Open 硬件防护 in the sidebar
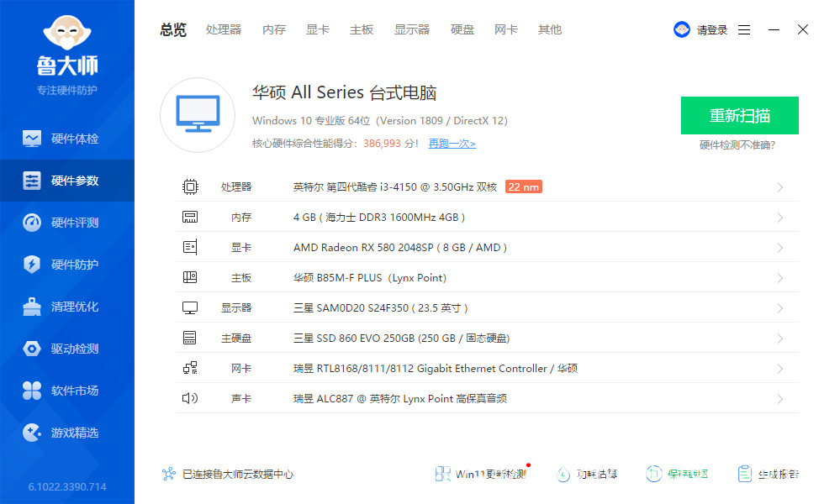 [67, 265]
